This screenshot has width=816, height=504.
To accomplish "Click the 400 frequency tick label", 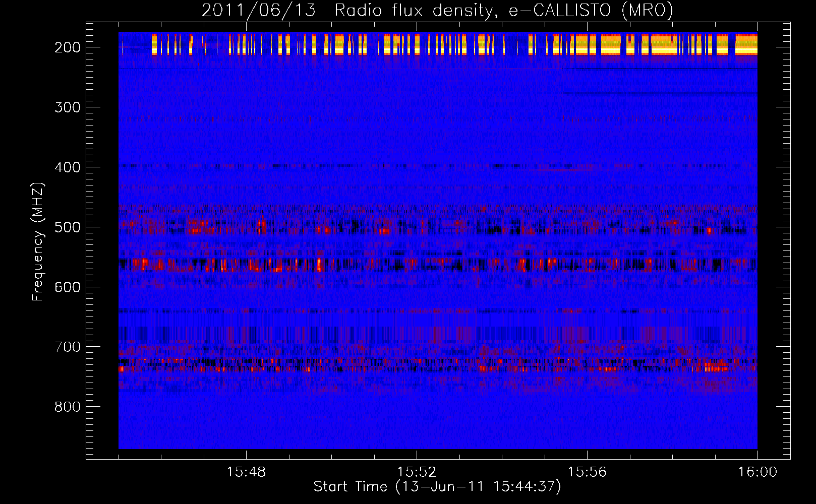I will pos(68,167).
